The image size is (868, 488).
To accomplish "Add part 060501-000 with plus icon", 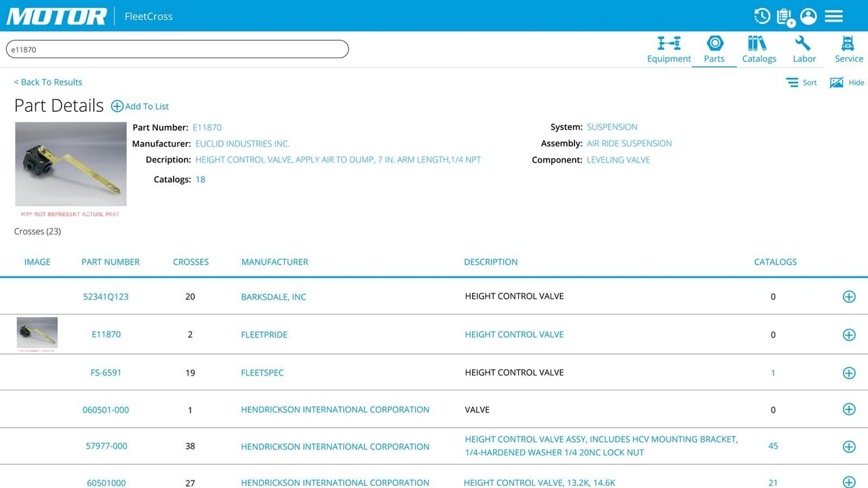I will (849, 409).
